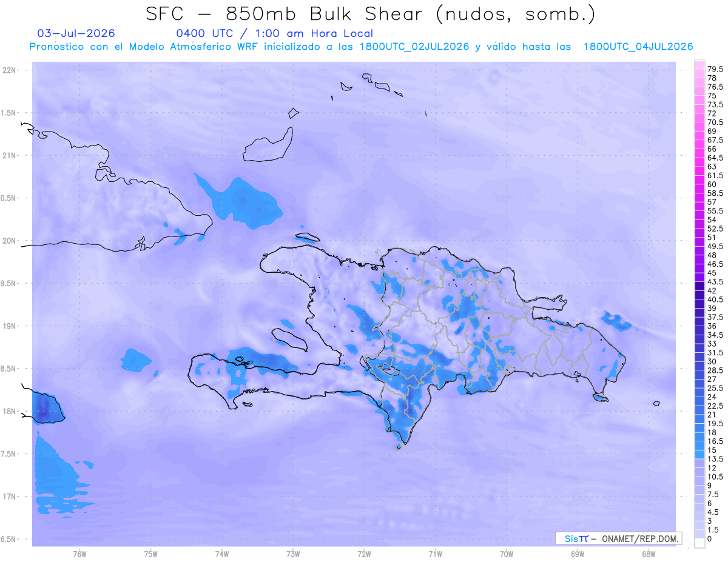
Task: Click colorbar value '75'
Action: click(x=712, y=96)
